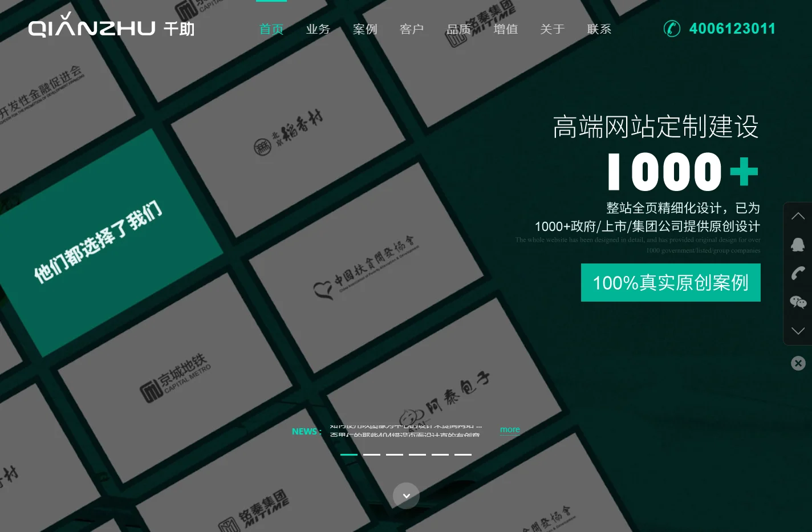Navigate to 关于 page
The image size is (812, 532).
(x=553, y=29)
